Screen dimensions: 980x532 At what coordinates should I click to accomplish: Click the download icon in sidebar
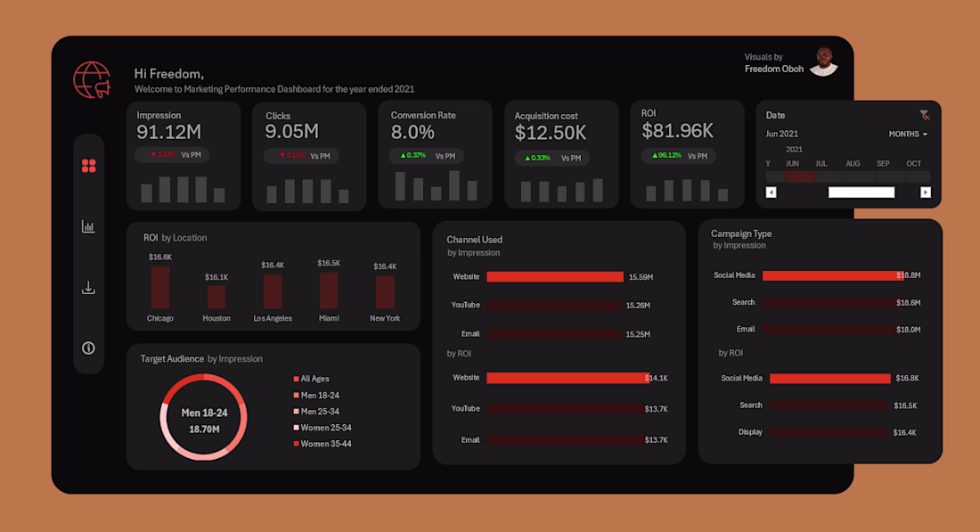[x=88, y=288]
